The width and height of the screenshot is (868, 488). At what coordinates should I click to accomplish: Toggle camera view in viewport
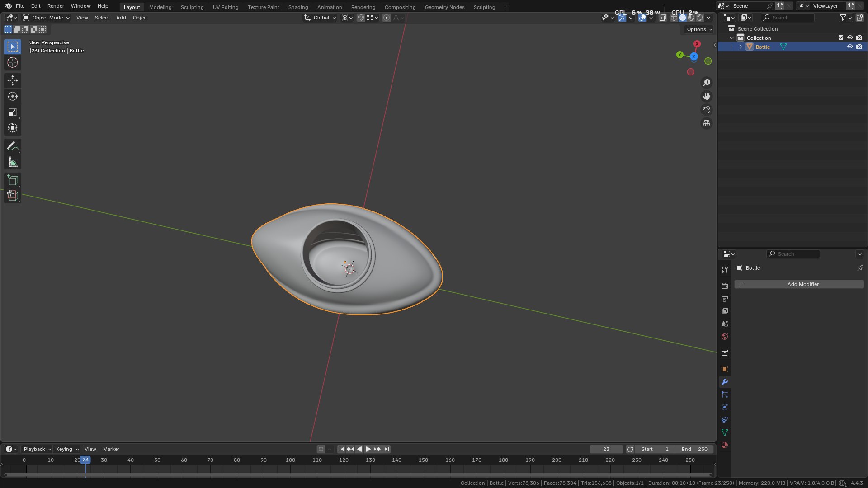coord(707,110)
